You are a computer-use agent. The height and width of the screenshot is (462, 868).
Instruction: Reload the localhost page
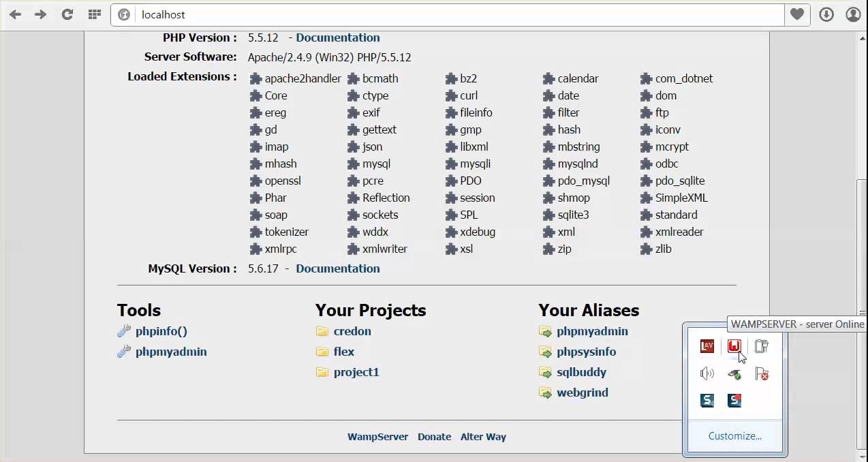point(67,14)
